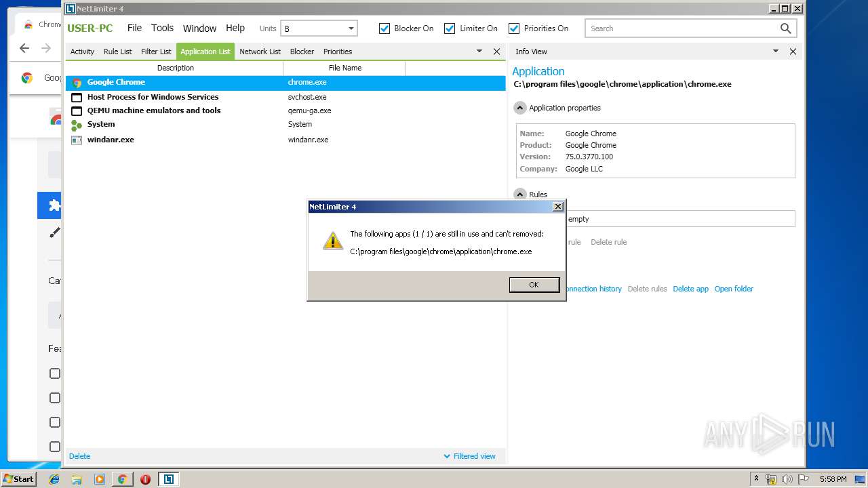Toggle the Blocker On checkbox
This screenshot has width=868, height=488.
pyautogui.click(x=384, y=28)
